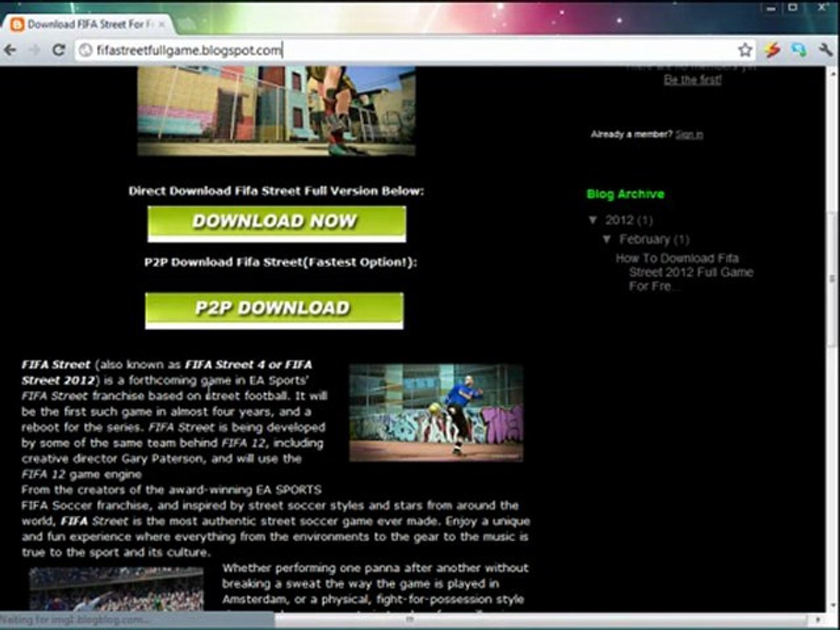Maximize the browser window
Screen dimensions: 840x630
pyautogui.click(x=793, y=8)
